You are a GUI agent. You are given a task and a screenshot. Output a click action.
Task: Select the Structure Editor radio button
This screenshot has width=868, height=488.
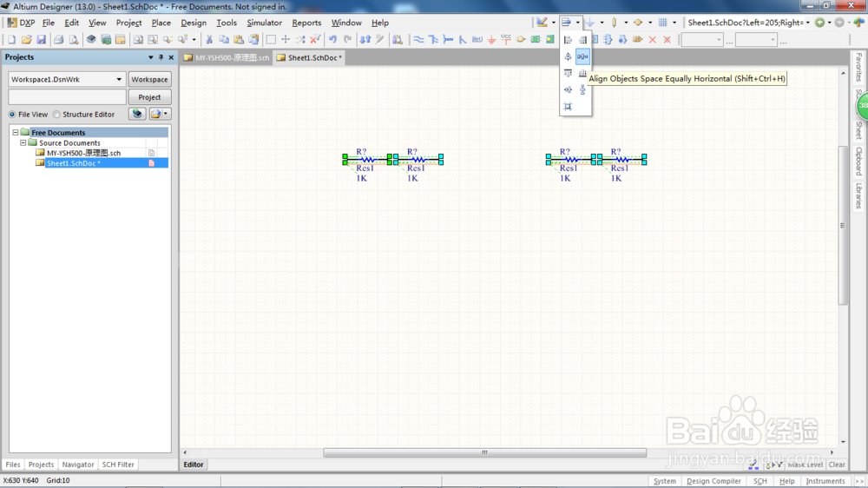click(56, 114)
